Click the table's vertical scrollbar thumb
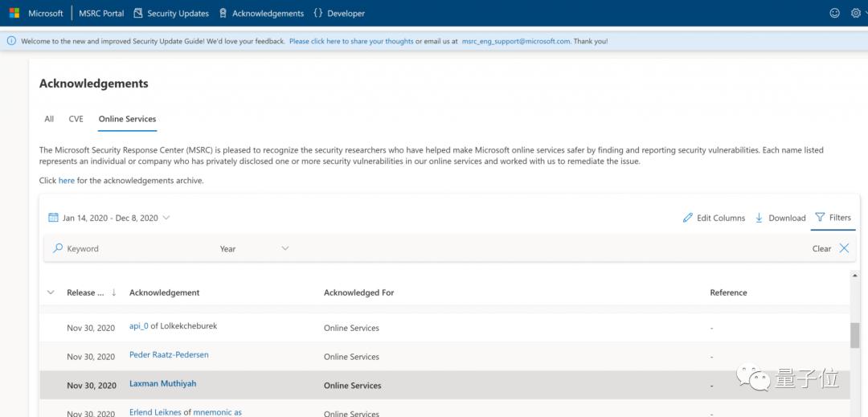This screenshot has width=868, height=417. tap(854, 335)
